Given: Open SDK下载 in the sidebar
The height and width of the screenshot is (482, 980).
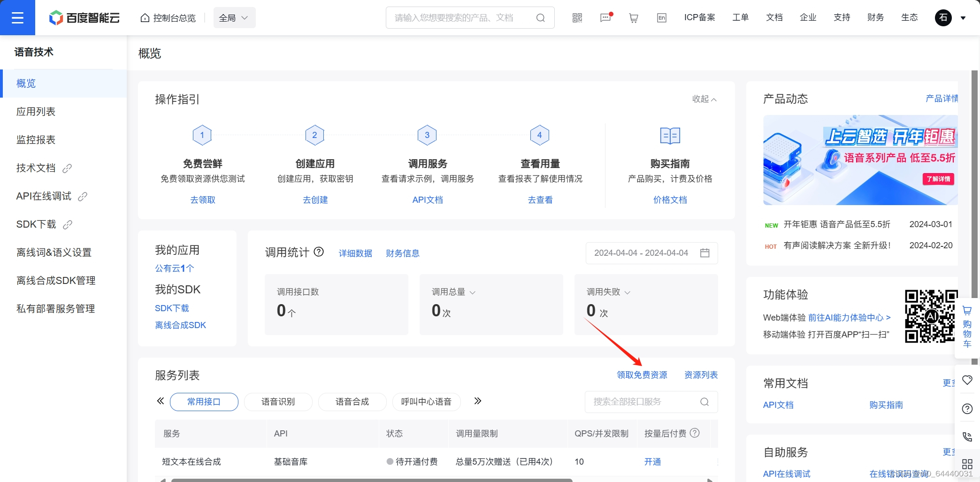Looking at the screenshot, I should tap(63, 224).
